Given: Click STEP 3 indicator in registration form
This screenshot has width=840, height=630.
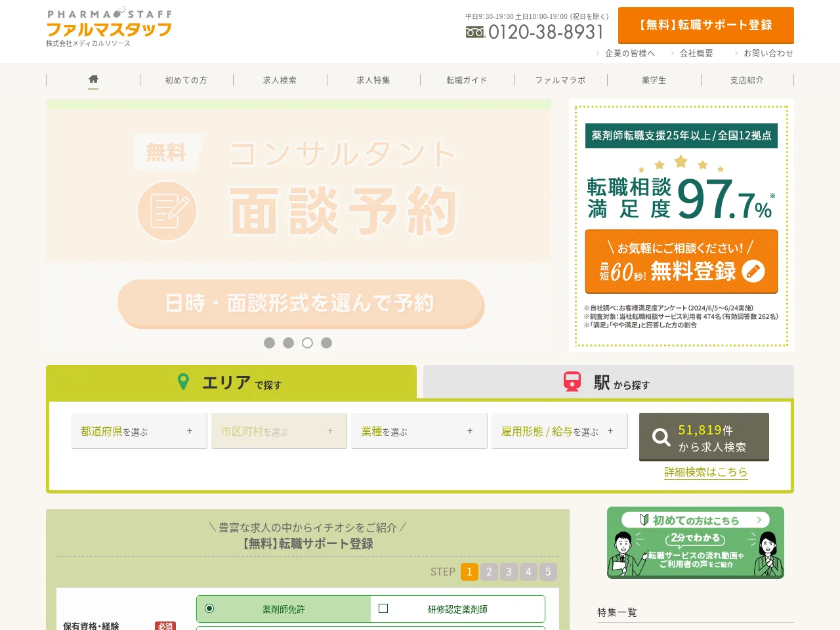Looking at the screenshot, I should coord(509,572).
